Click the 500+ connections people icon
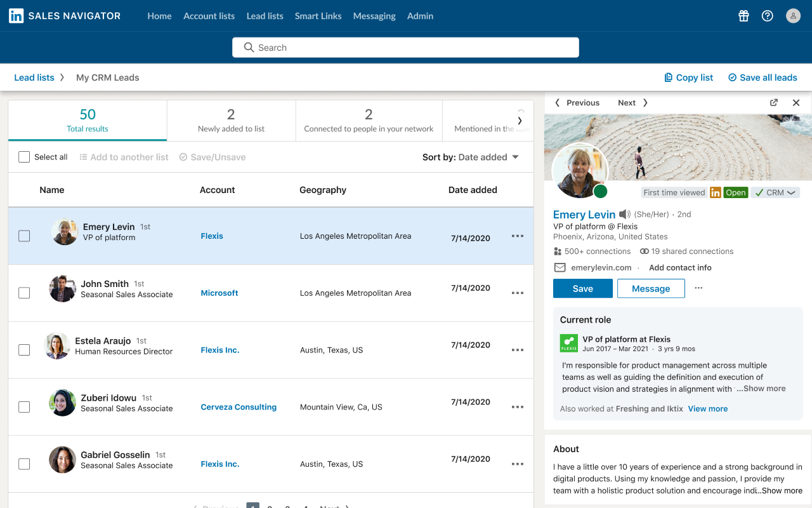 pos(558,251)
